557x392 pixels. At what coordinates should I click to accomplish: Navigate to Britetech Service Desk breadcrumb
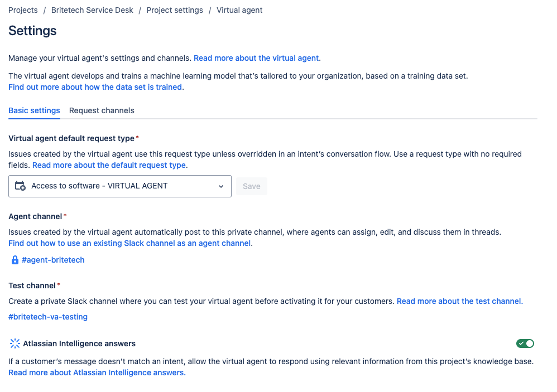(92, 9)
